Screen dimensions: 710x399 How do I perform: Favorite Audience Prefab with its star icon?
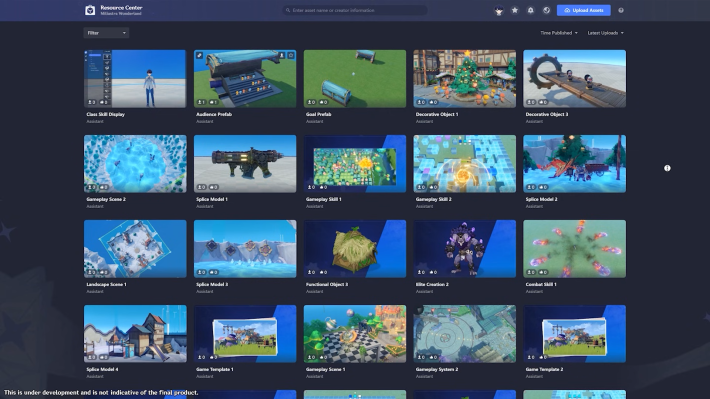click(x=291, y=55)
